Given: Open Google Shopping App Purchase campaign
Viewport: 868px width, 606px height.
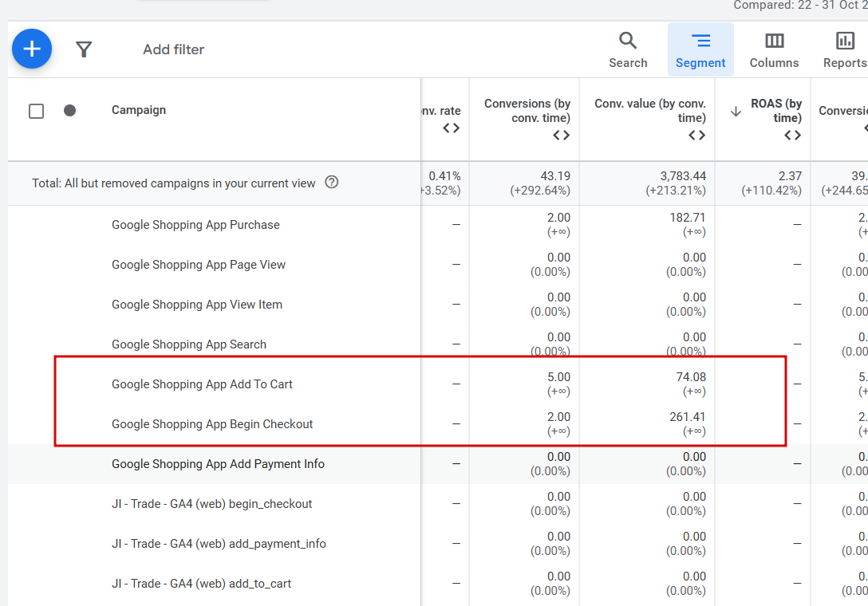Looking at the screenshot, I should (195, 225).
